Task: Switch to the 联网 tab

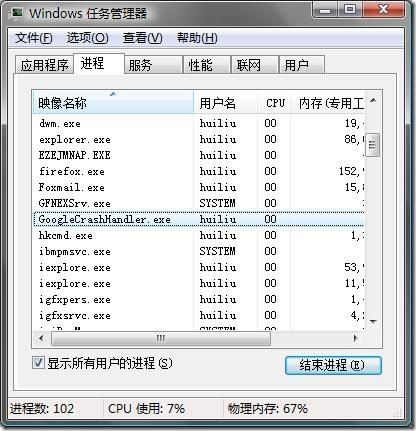Action: pos(255,65)
